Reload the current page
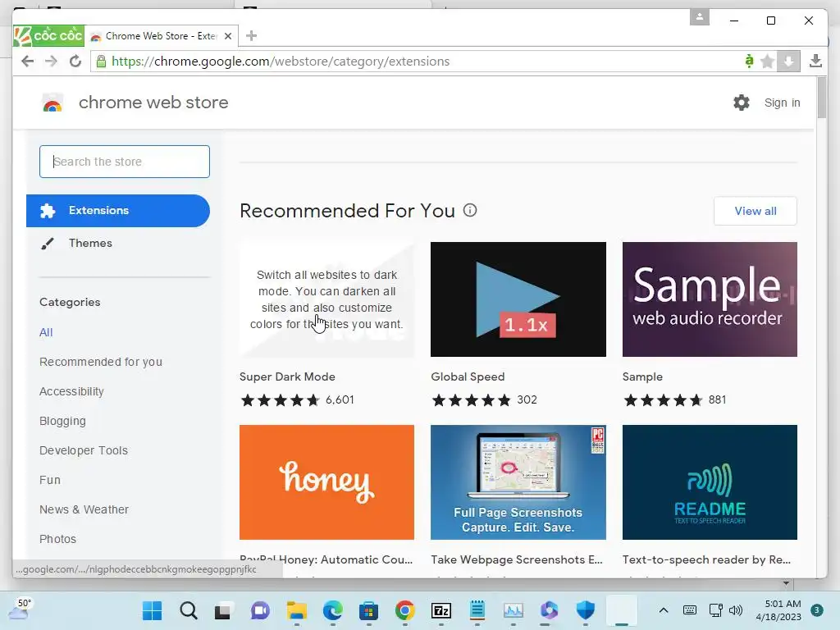Image resolution: width=840 pixels, height=630 pixels. pos(75,61)
